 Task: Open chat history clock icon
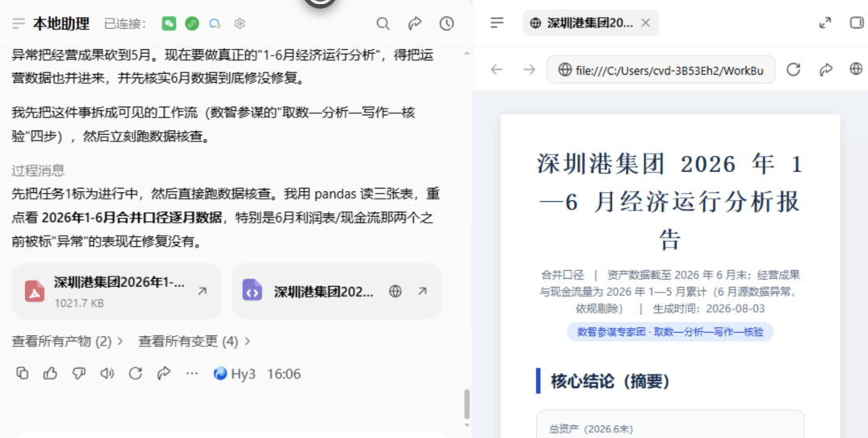(x=447, y=23)
